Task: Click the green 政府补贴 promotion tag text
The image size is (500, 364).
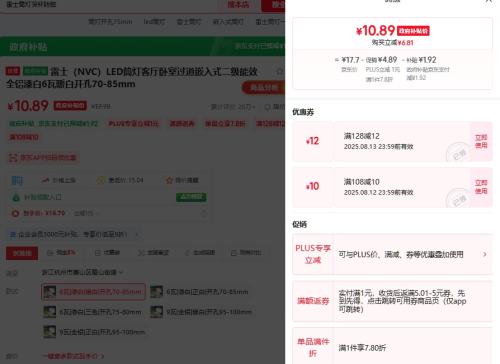Action: pyautogui.click(x=53, y=124)
